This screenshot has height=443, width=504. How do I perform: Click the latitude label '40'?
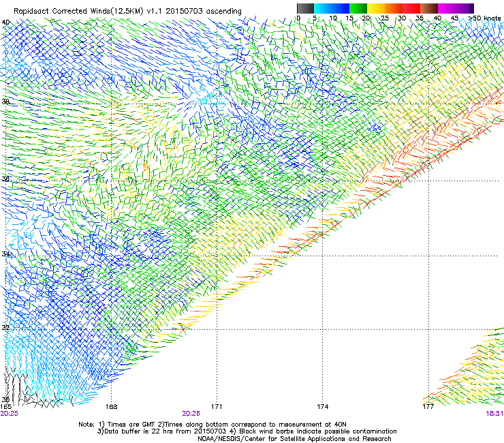pyautogui.click(x=5, y=22)
